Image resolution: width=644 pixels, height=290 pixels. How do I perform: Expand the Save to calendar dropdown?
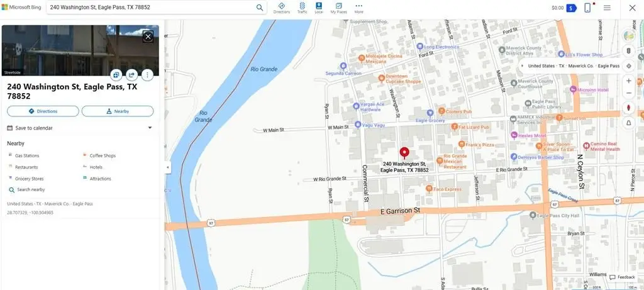(150, 128)
